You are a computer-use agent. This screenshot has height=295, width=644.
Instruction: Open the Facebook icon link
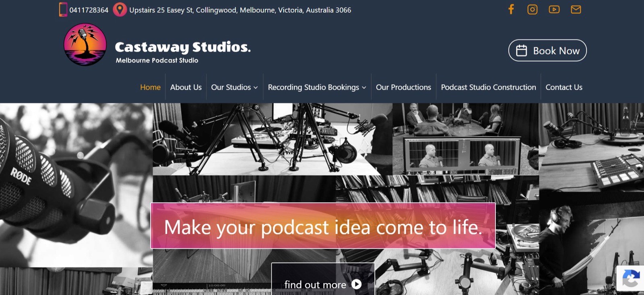coord(511,9)
